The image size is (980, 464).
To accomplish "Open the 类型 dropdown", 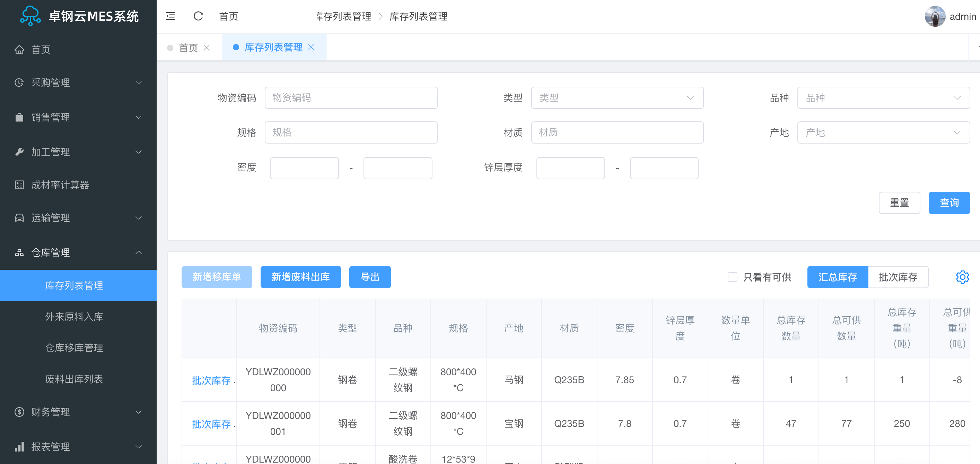I will (x=617, y=98).
